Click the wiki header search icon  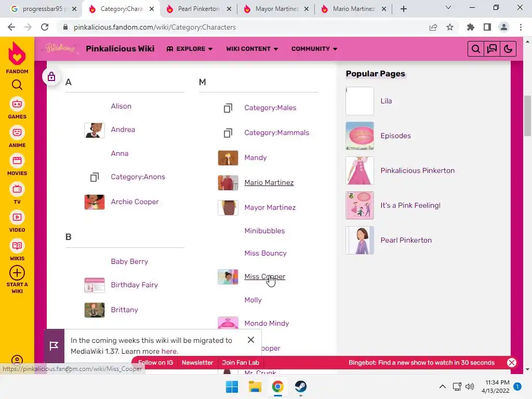click(x=476, y=49)
